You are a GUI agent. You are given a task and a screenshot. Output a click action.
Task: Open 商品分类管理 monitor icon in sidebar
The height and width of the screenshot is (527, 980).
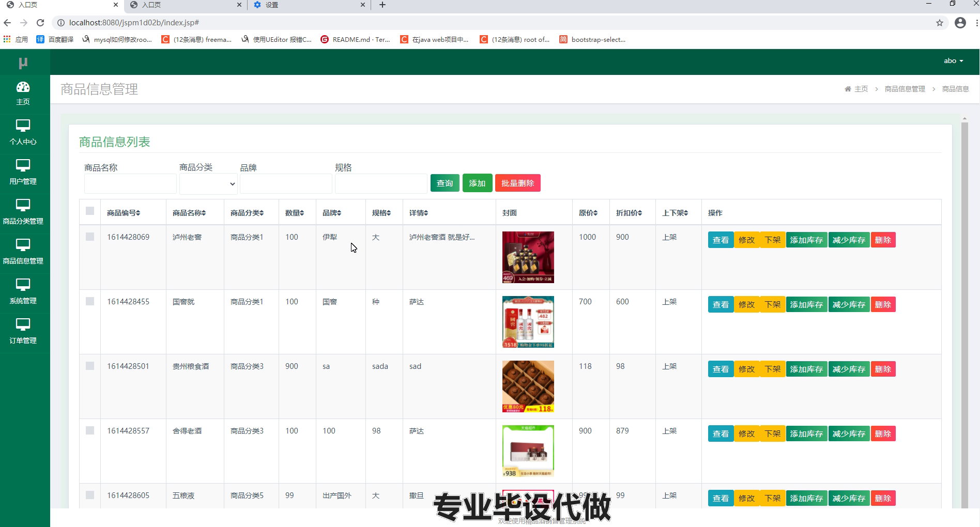pos(23,205)
